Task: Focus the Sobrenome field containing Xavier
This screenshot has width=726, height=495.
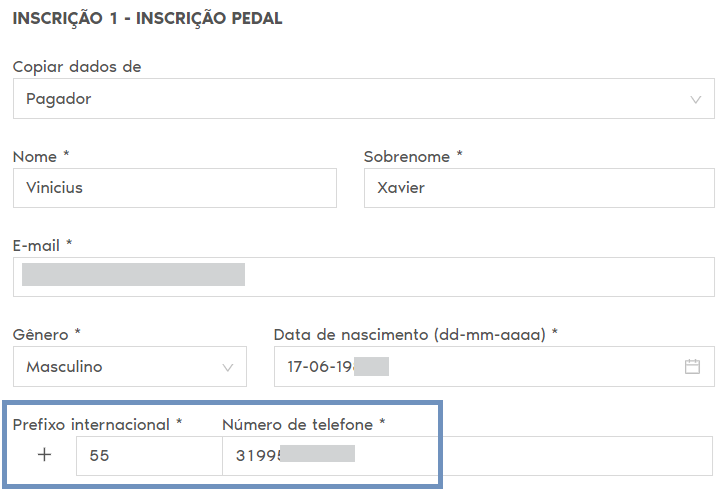Action: tap(539, 188)
